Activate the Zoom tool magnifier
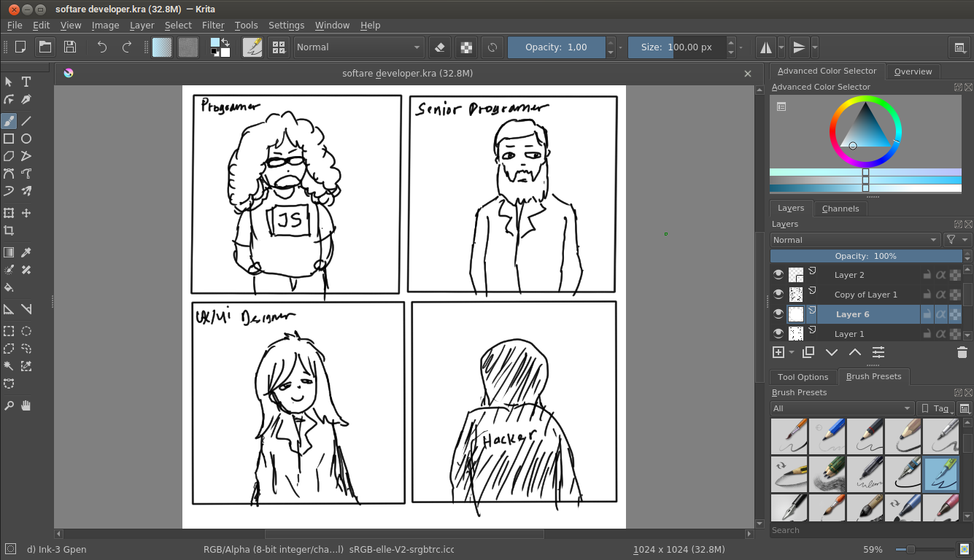This screenshot has width=974, height=560. [x=9, y=405]
